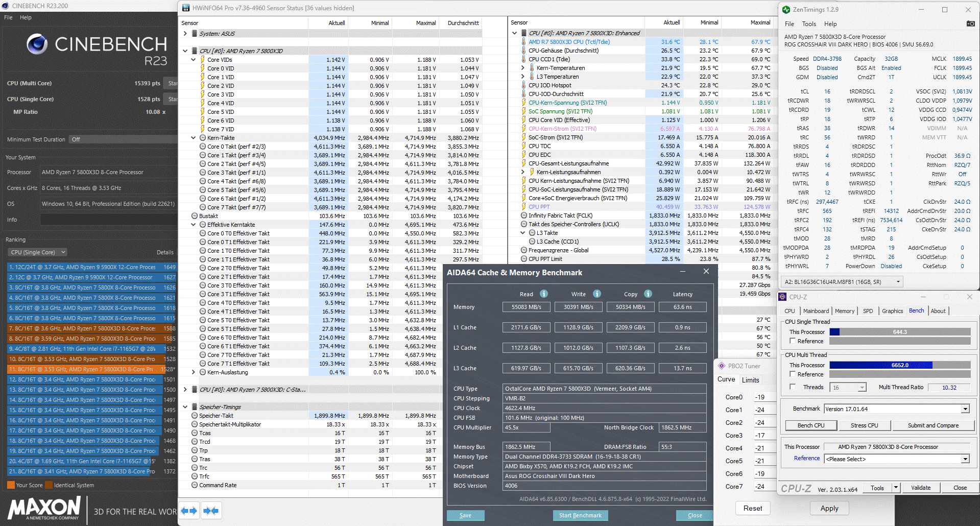The width and height of the screenshot is (980, 526).
Task: Open the Cinebench ranking CPU (Single Core) dropdown
Action: pos(38,252)
